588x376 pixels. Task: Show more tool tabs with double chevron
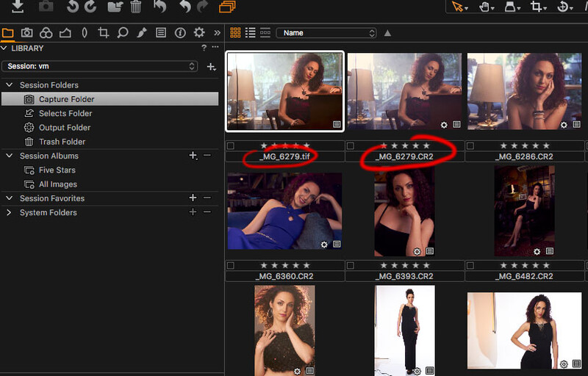[217, 33]
